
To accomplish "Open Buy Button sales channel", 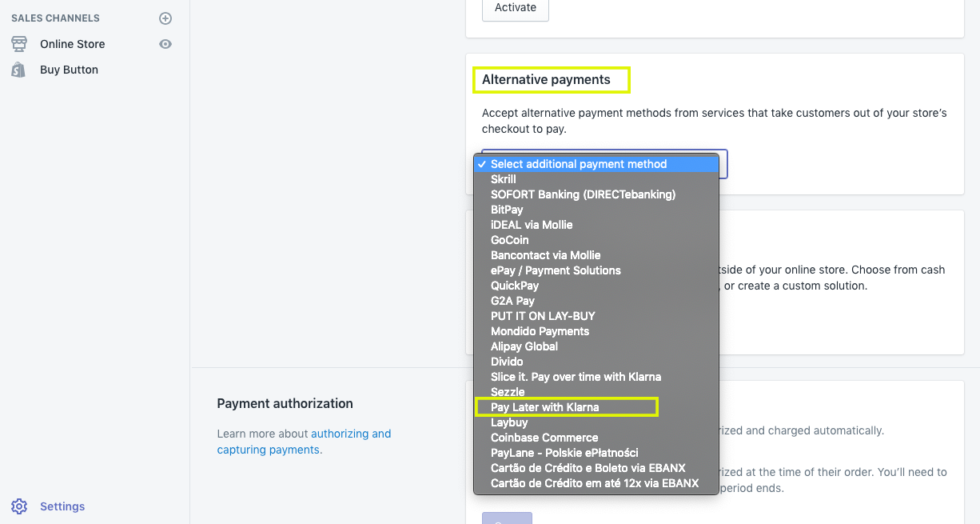I will point(69,70).
